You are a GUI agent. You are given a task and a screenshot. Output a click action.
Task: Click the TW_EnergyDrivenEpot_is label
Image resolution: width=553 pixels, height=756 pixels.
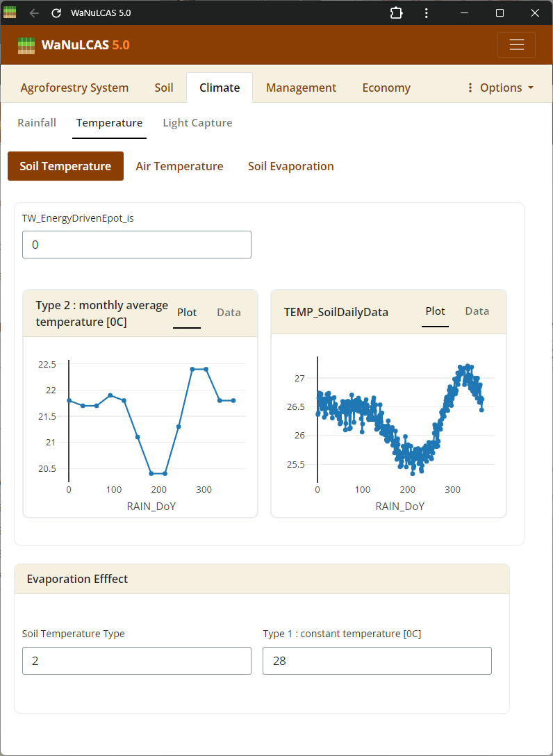pyautogui.click(x=78, y=218)
